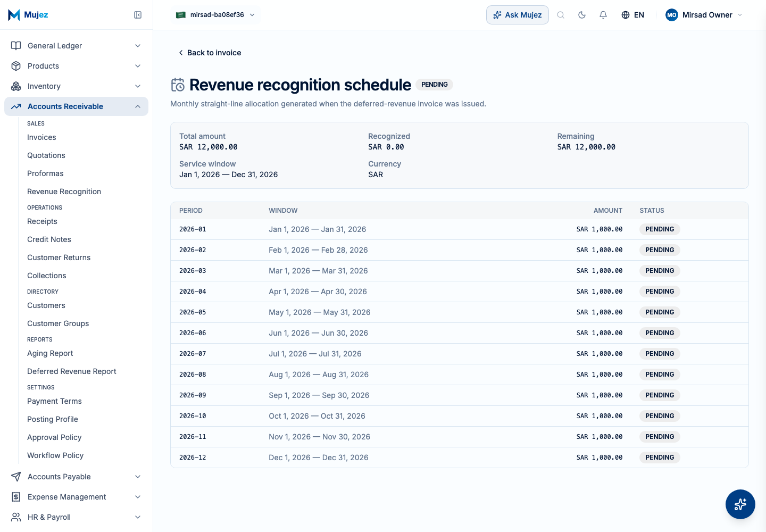Click the Products box icon
766x532 pixels.
tap(16, 66)
